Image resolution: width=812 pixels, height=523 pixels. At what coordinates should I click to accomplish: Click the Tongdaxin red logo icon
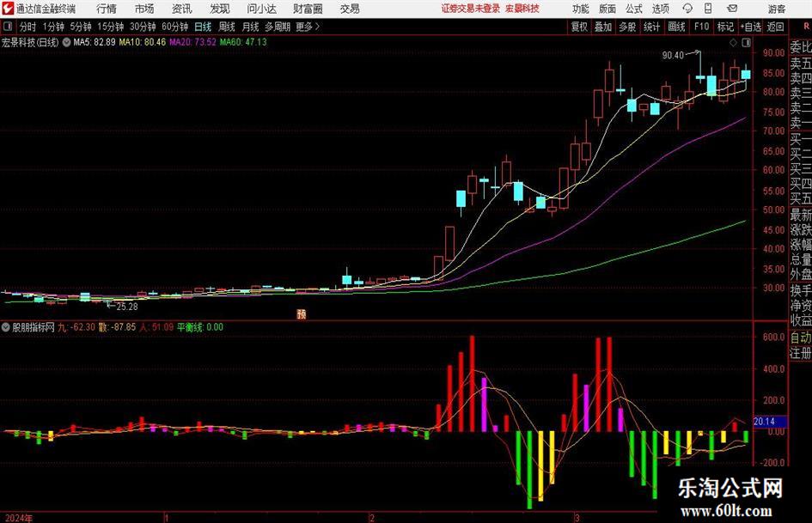[8, 9]
